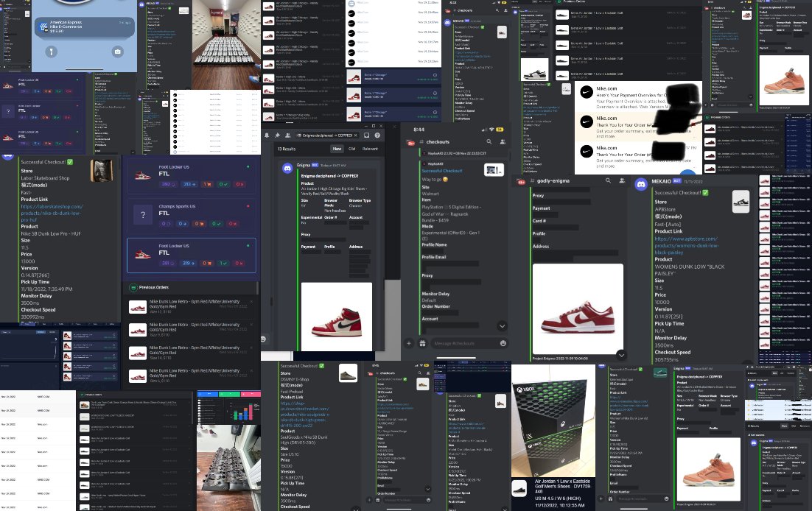This screenshot has width=812, height=511.
Task: Open the American Express Nike E-Commerce notification
Action: pos(86,27)
